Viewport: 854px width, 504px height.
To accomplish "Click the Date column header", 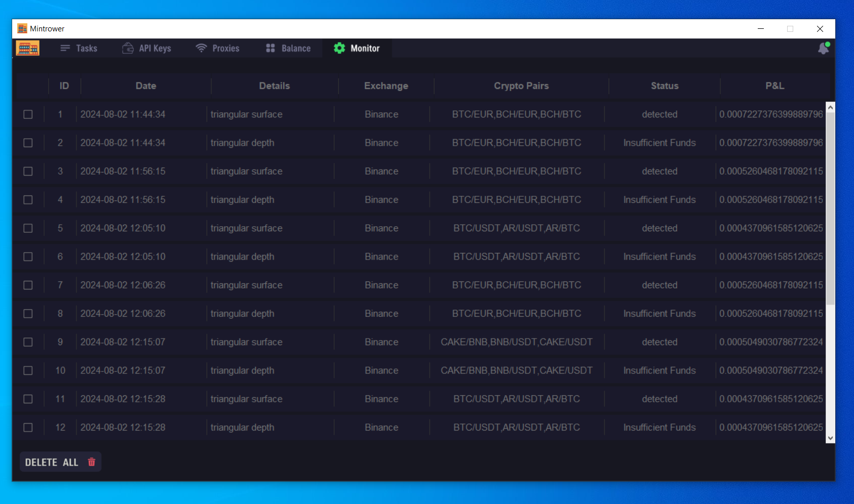I will pos(145,86).
